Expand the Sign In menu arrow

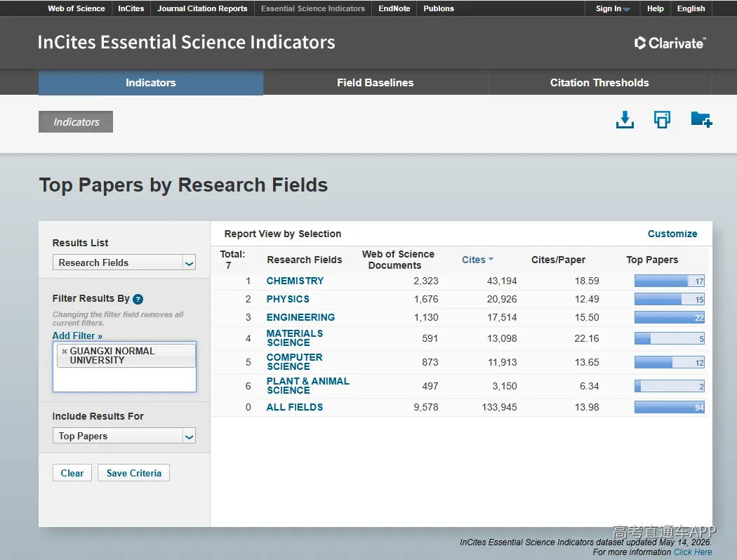click(627, 9)
